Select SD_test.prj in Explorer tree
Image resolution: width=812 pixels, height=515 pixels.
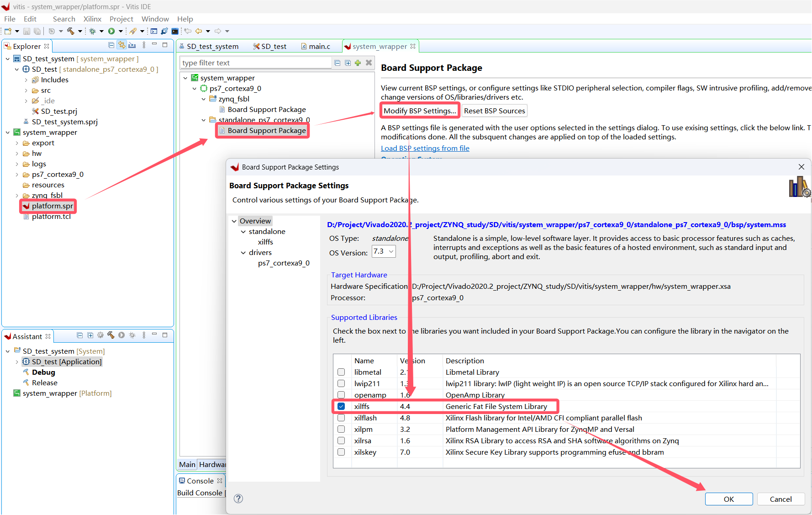[59, 111]
